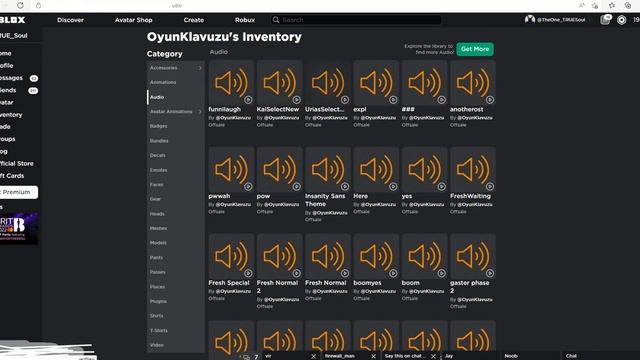Viewport: 640px width, 360px height.
Task: Expand the Chat panel tab
Action: point(601,356)
